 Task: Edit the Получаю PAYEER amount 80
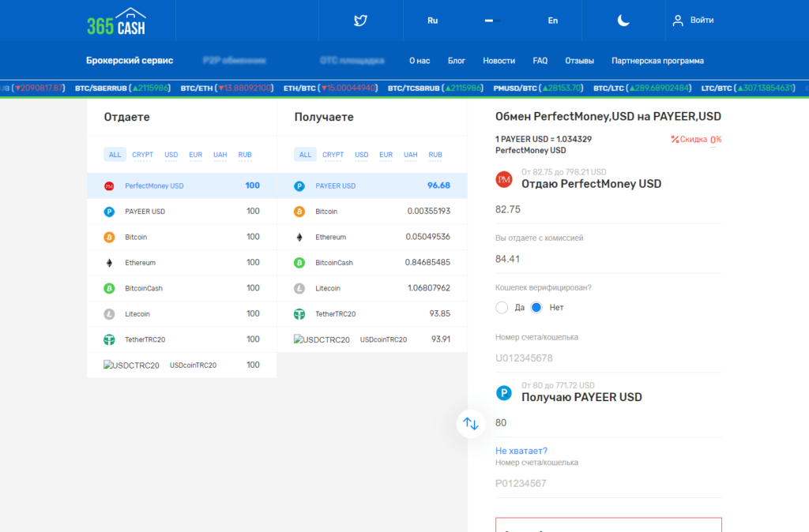608,423
